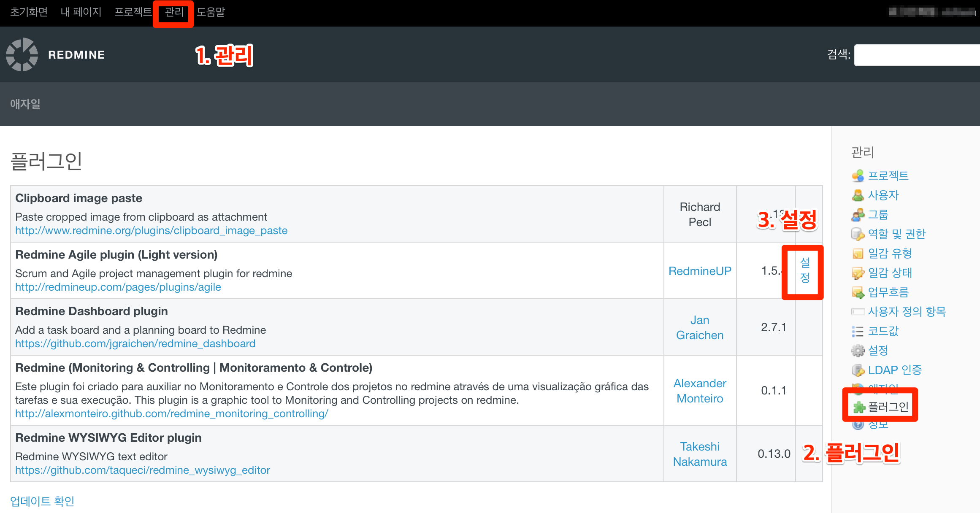Open 도움말 in the top menu
Screen dimensions: 980x513
211,12
